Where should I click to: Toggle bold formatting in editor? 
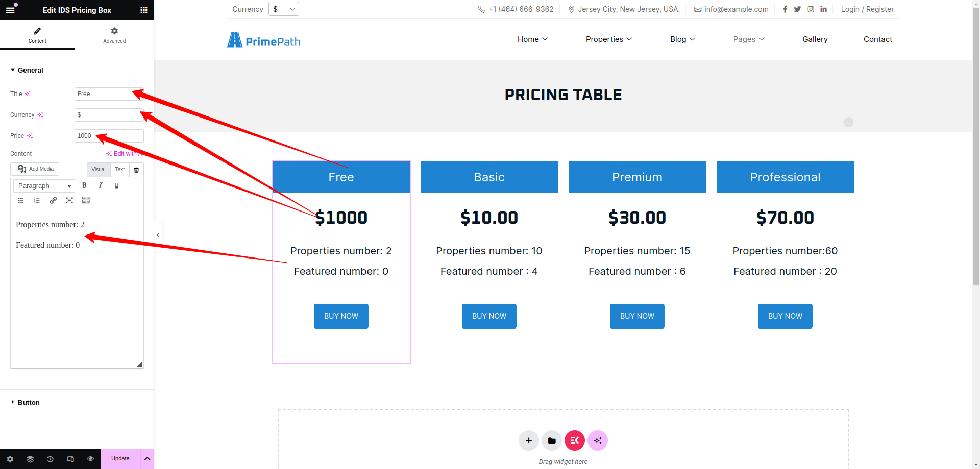(x=84, y=185)
